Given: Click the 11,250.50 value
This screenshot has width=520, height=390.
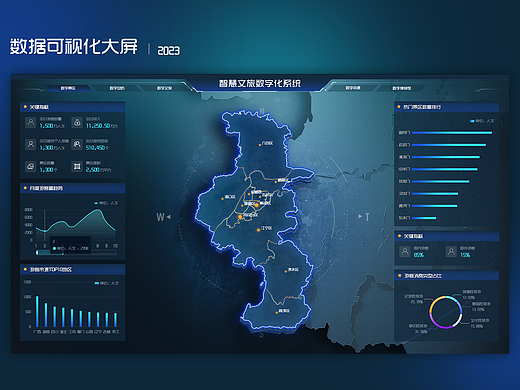Looking at the screenshot, I should point(98,126).
